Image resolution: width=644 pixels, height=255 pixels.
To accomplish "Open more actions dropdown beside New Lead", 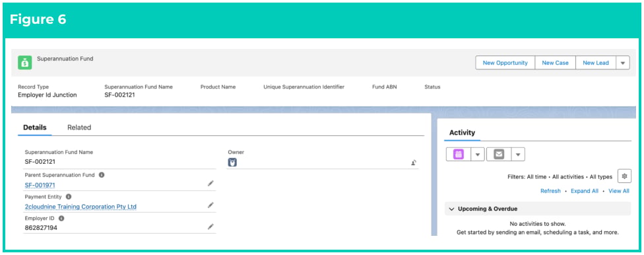I will coord(623,63).
